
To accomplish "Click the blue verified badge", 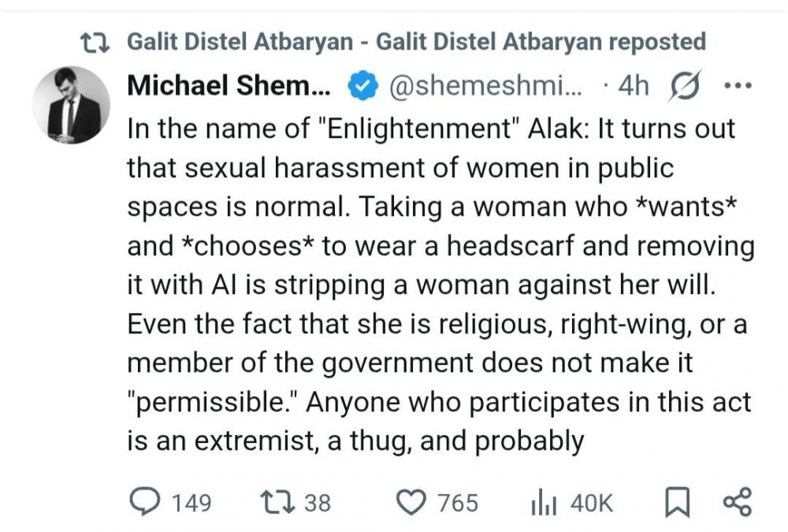I will pyautogui.click(x=359, y=87).
